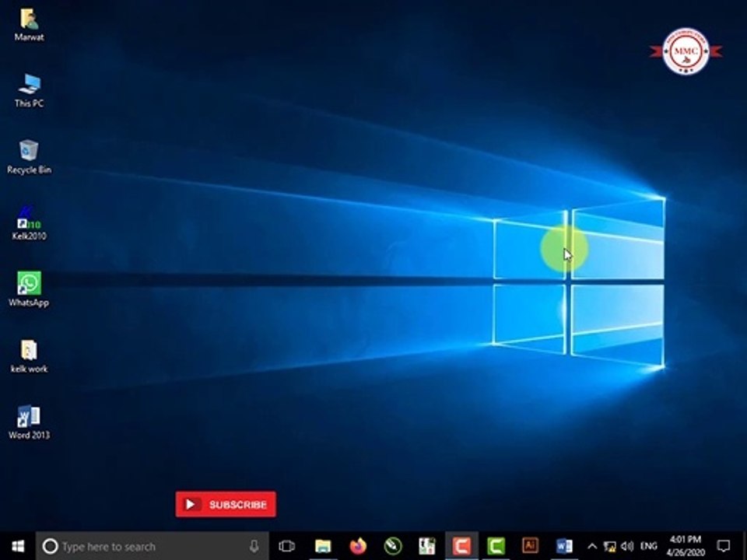Open File Explorer from the taskbar
Viewport: 747px width, 560px height.
(322, 546)
